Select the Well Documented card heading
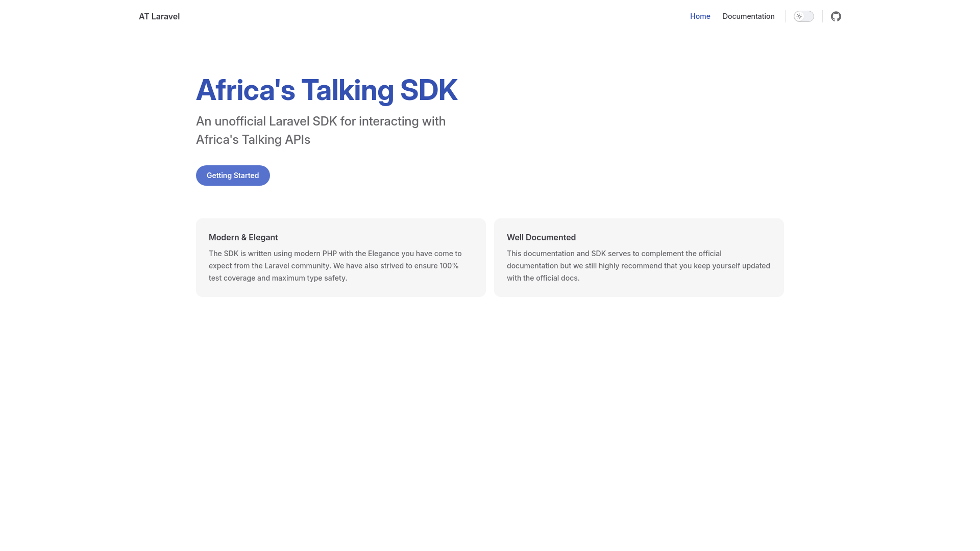980x551 pixels. 541,237
